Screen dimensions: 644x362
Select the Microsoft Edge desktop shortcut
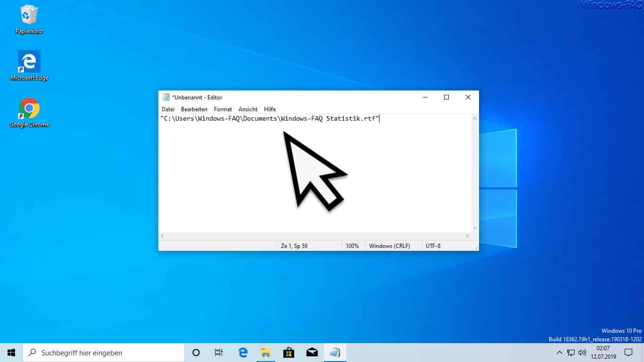pos(29,66)
